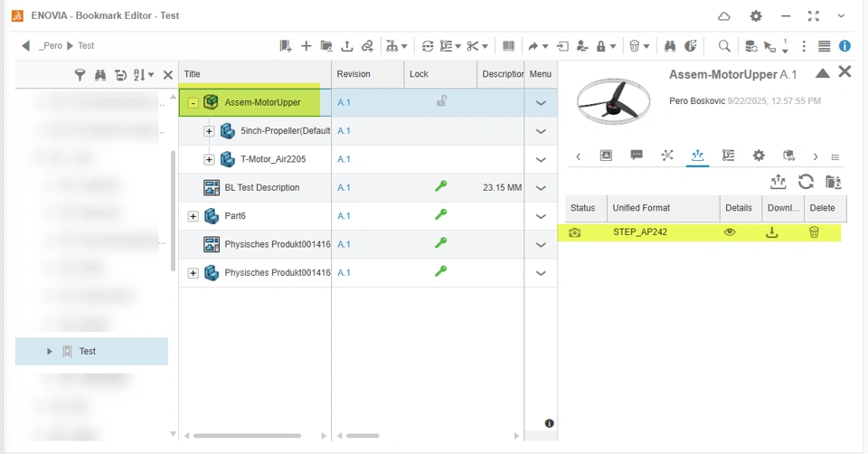
Task: Open the relations network tab
Action: click(667, 156)
